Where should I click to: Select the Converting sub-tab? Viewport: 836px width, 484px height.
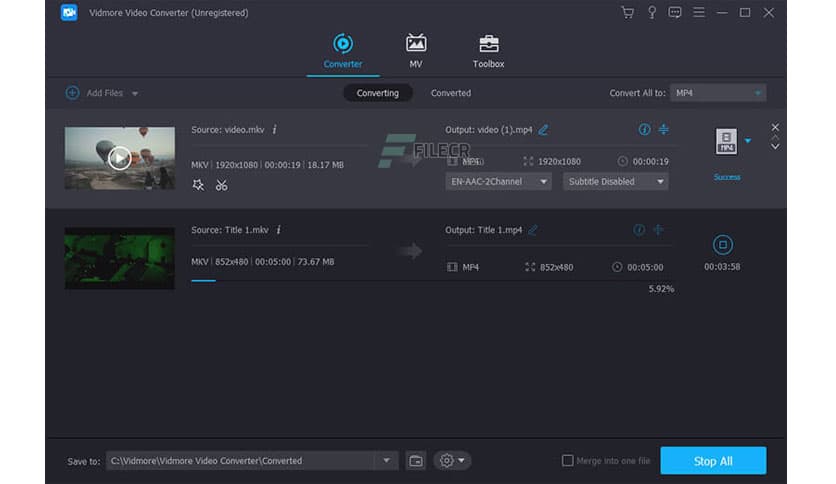[x=377, y=93]
